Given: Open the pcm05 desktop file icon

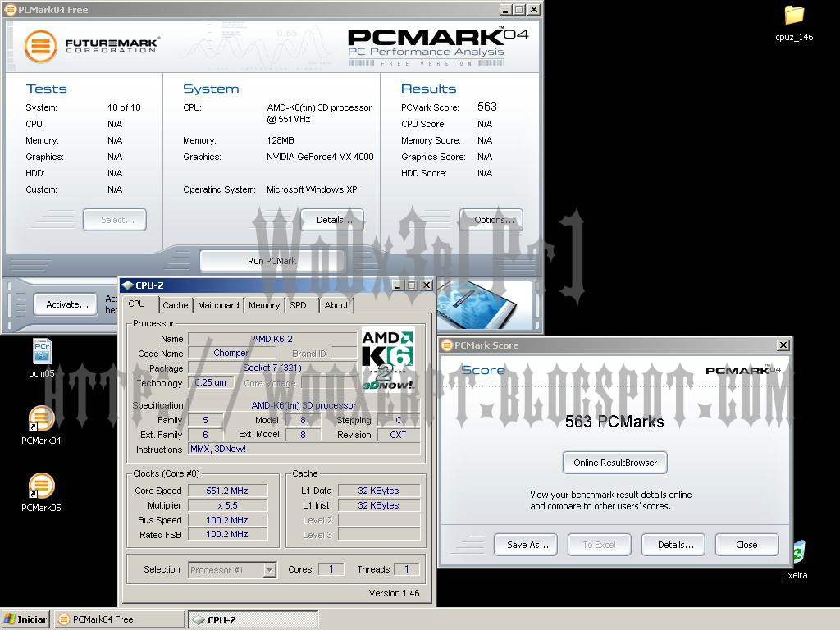Looking at the screenshot, I should [x=42, y=358].
